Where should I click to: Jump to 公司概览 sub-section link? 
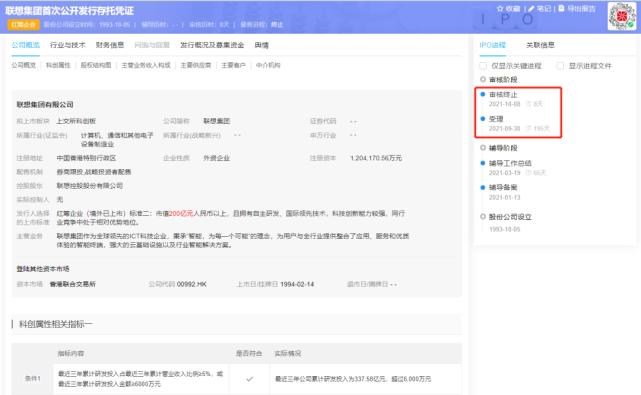coord(24,65)
